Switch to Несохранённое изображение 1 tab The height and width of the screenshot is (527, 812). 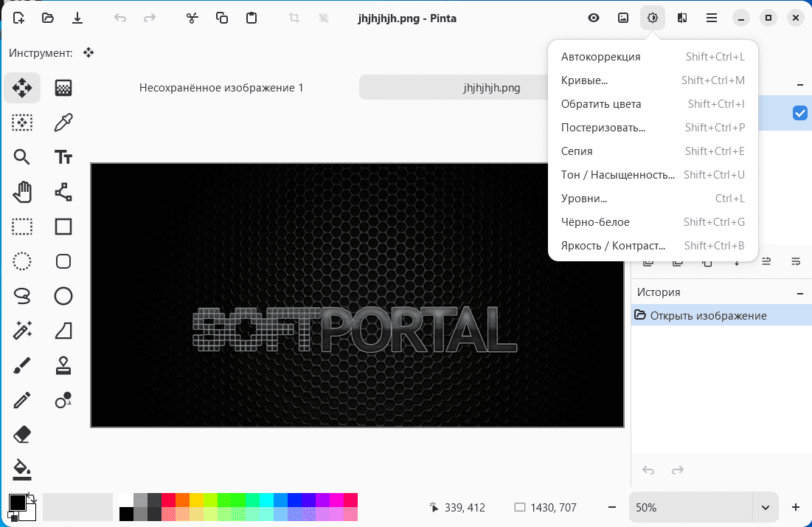tap(221, 88)
